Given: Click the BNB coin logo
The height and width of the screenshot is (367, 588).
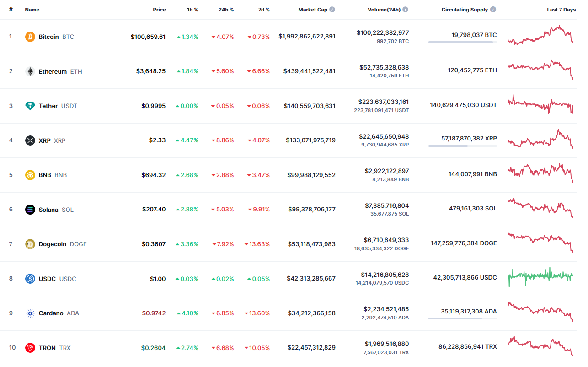Looking at the screenshot, I should point(30,175).
